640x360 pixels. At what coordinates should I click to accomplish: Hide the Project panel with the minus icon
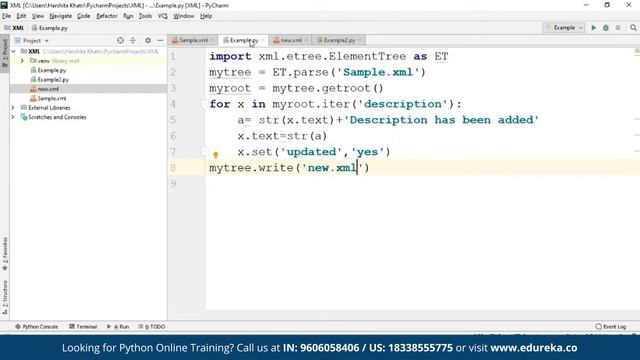[x=160, y=40]
